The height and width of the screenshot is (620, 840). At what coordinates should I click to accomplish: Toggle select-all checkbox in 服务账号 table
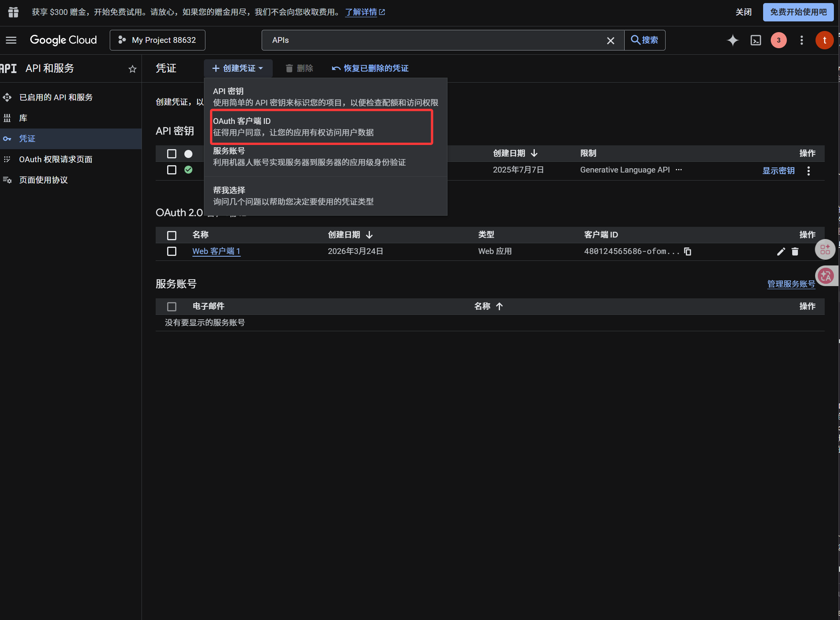172,307
